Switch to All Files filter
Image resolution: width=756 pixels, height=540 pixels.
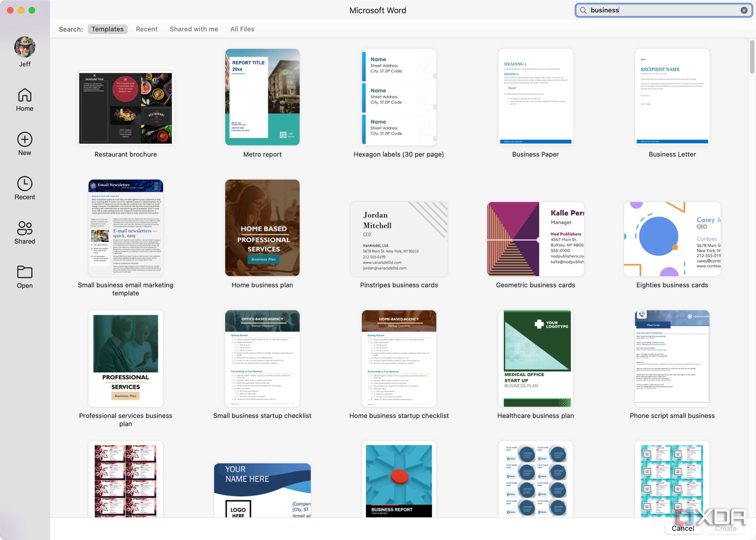[x=242, y=29]
